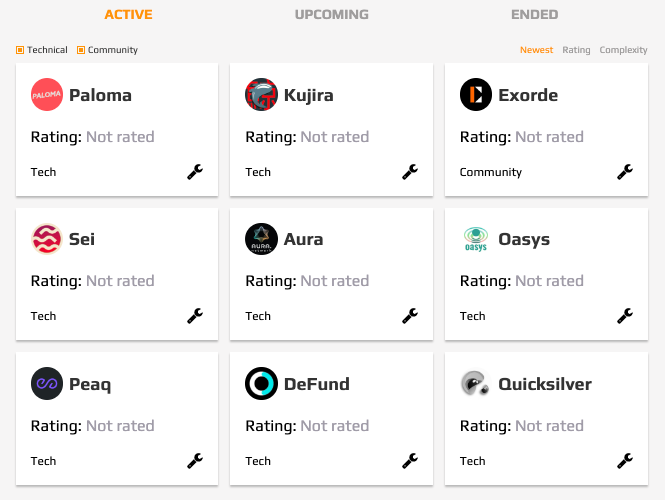Sort projects by Newest
The width and height of the screenshot is (665, 500).
[536, 50]
